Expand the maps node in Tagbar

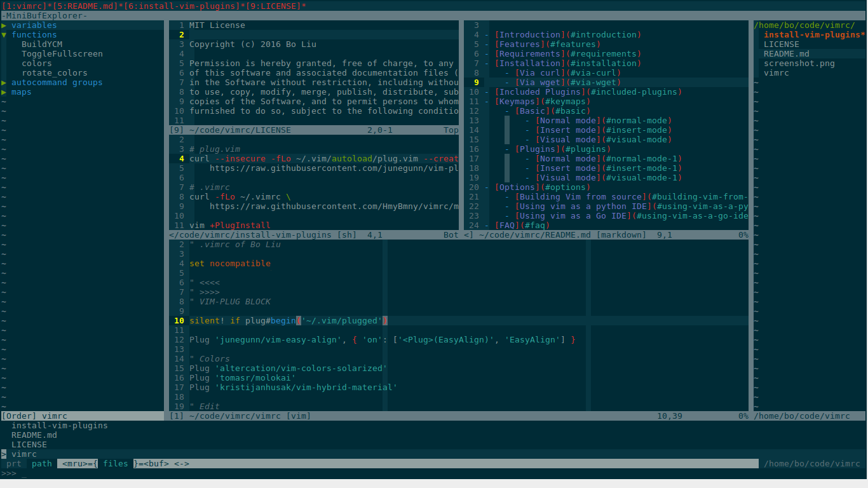(x=4, y=92)
